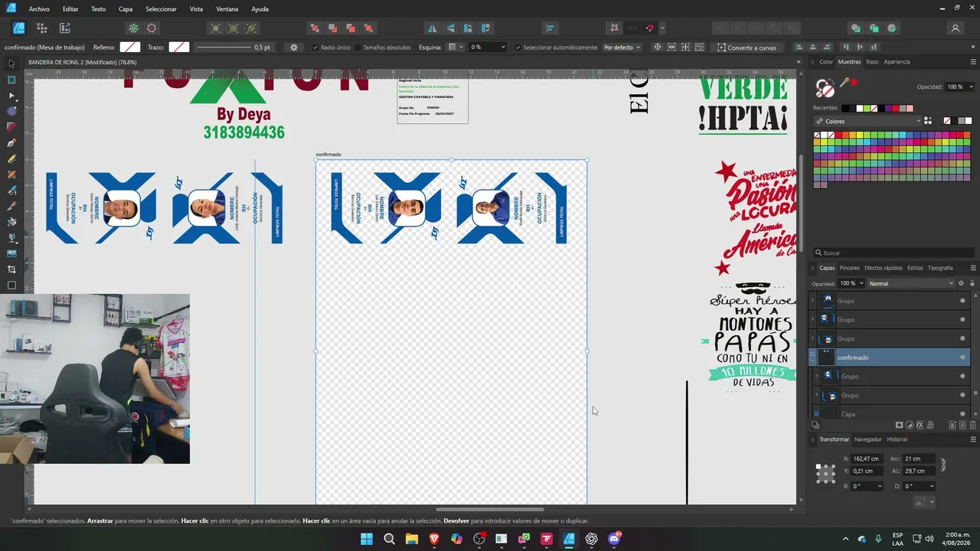This screenshot has width=980, height=551.
Task: Open the rotation R 0° dropdown
Action: 867,486
